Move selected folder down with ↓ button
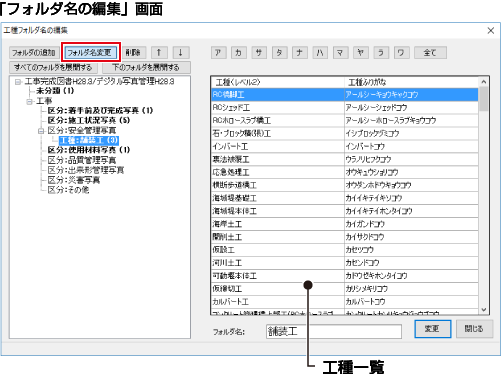501x374 pixels. 181,52
